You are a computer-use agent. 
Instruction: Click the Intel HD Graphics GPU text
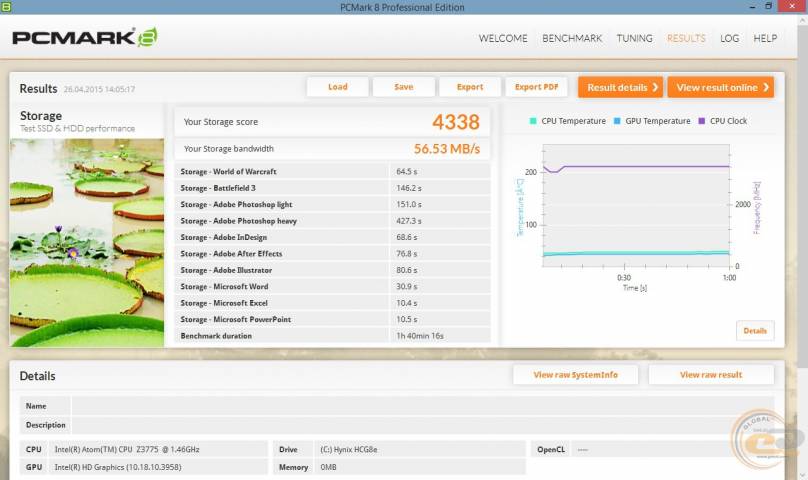pos(118,467)
